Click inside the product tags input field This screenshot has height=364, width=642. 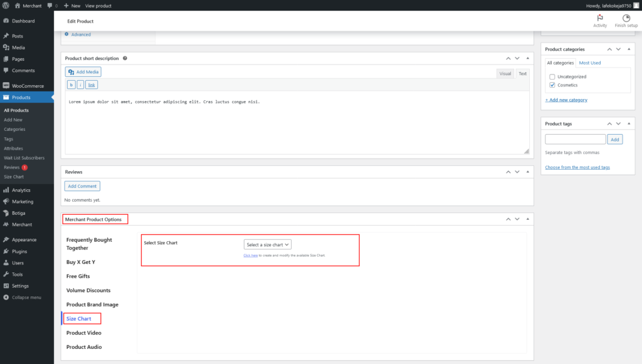point(575,138)
